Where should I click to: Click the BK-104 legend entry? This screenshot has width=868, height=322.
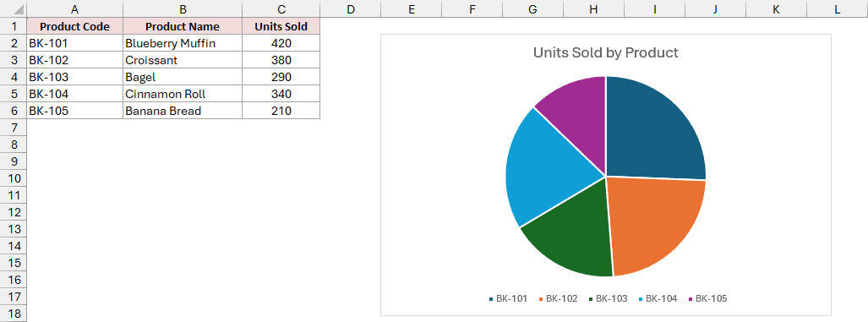click(658, 299)
